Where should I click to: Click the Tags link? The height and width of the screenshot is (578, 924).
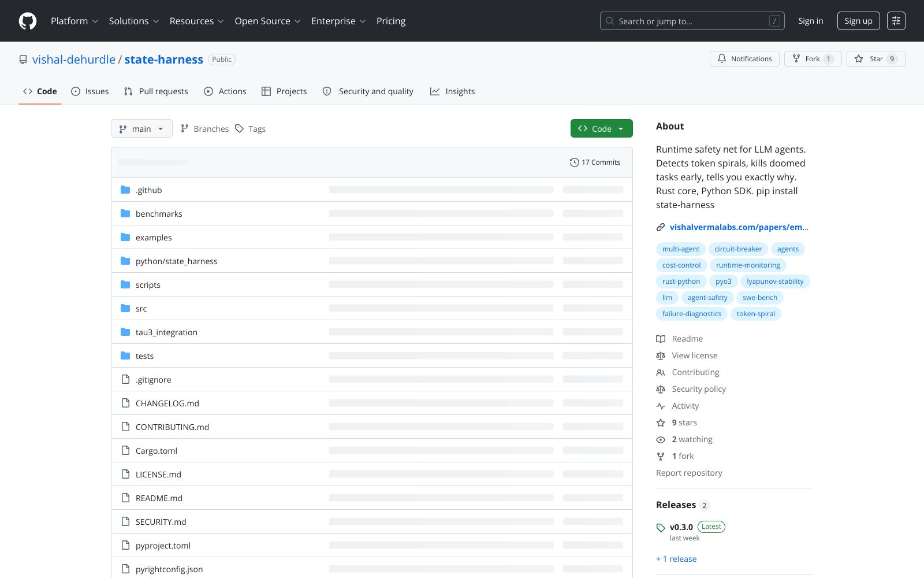250,128
